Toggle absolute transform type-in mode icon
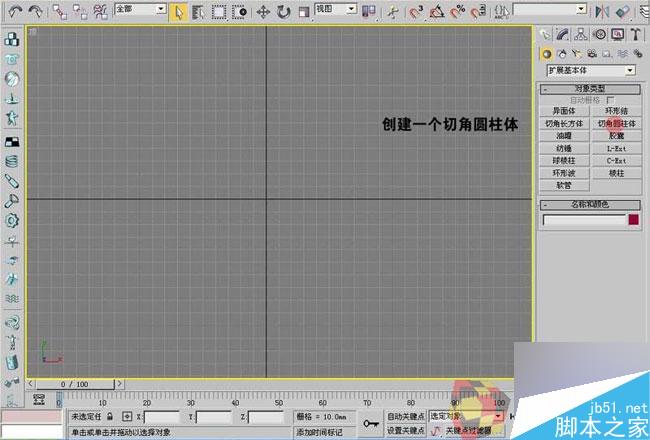 coord(127,416)
